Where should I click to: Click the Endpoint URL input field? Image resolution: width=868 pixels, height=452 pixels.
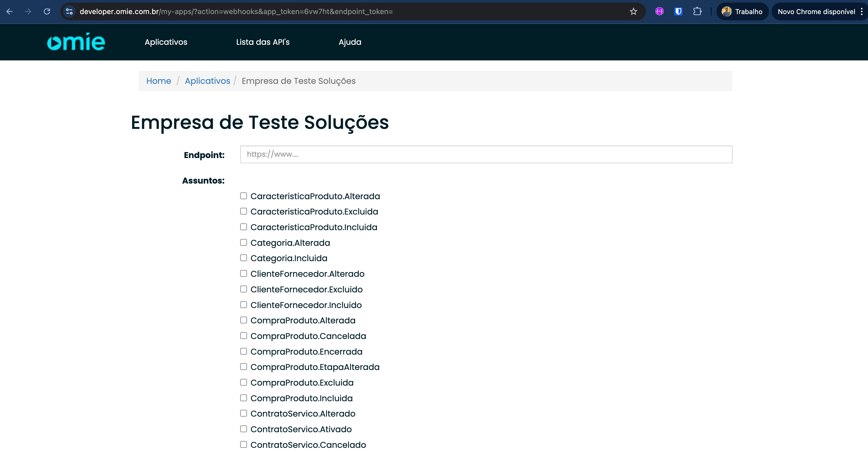486,154
